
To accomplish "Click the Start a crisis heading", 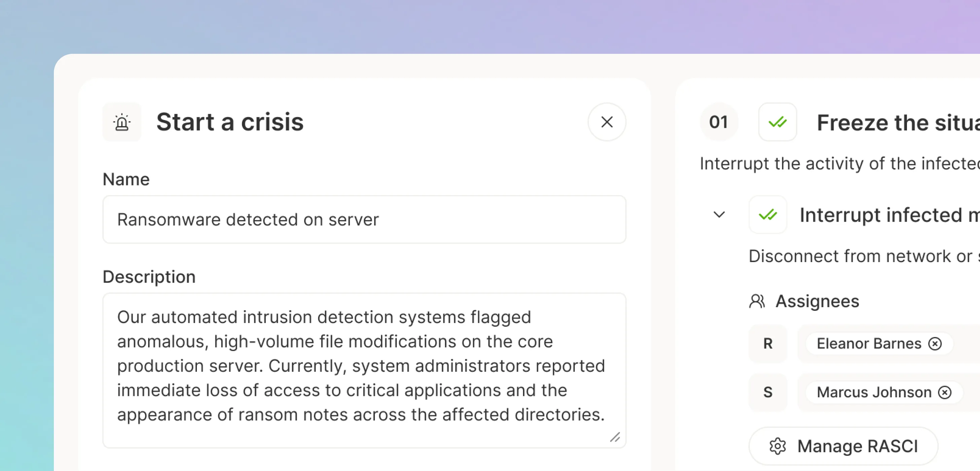I will [230, 122].
